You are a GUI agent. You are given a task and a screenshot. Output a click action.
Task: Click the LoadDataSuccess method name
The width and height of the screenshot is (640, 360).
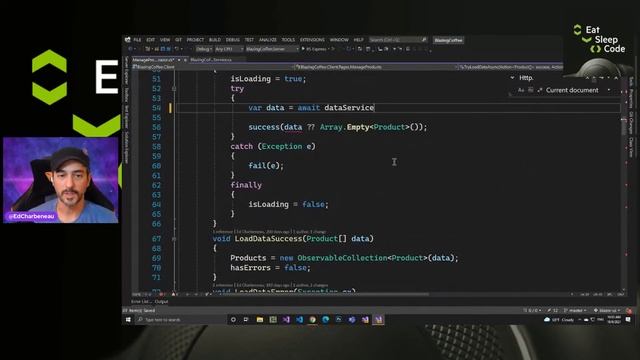tap(268, 239)
